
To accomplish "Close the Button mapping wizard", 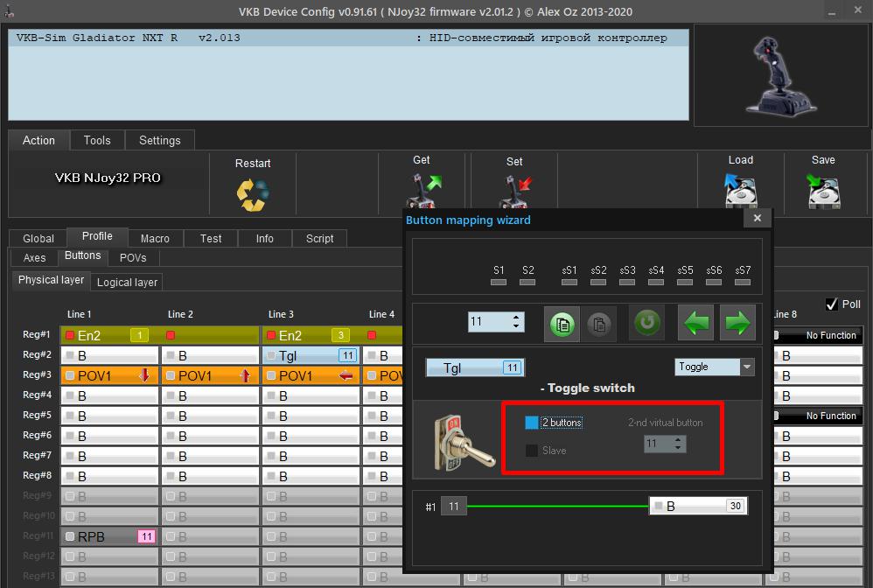I will (x=758, y=218).
